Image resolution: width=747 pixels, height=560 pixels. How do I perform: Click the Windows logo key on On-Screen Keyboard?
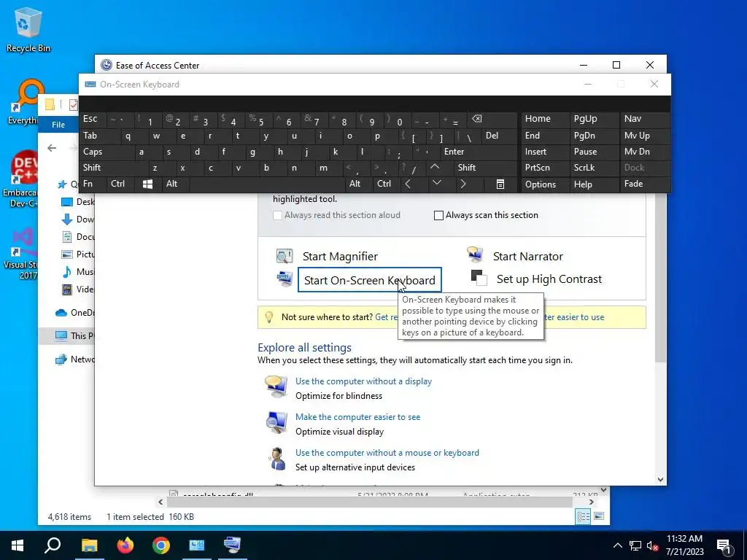(147, 184)
